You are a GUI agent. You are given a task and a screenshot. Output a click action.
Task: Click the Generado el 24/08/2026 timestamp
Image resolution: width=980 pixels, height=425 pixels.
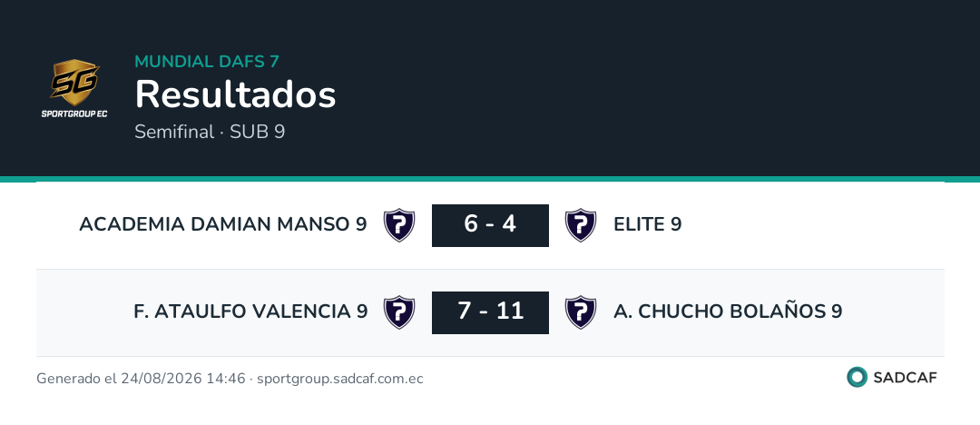click(x=141, y=379)
